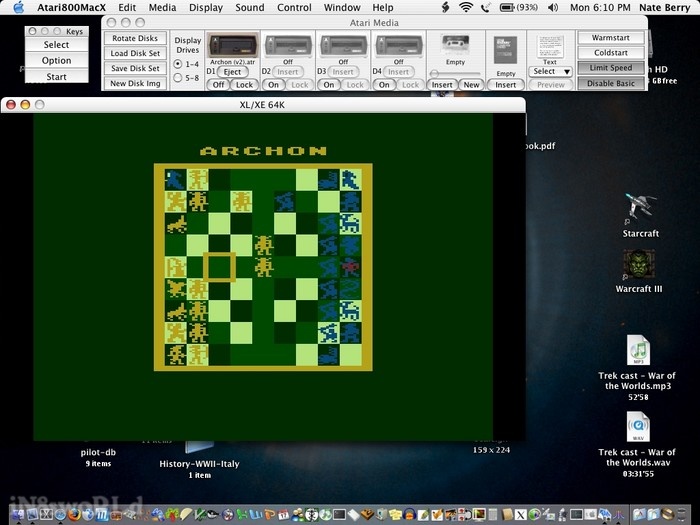Click the cassette tape icon in Atari Media
This screenshot has width=700, height=525.
click(x=455, y=45)
